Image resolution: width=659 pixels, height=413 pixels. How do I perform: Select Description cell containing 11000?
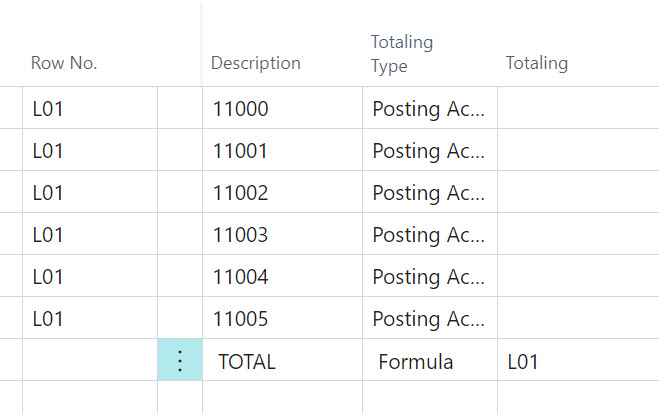282,109
